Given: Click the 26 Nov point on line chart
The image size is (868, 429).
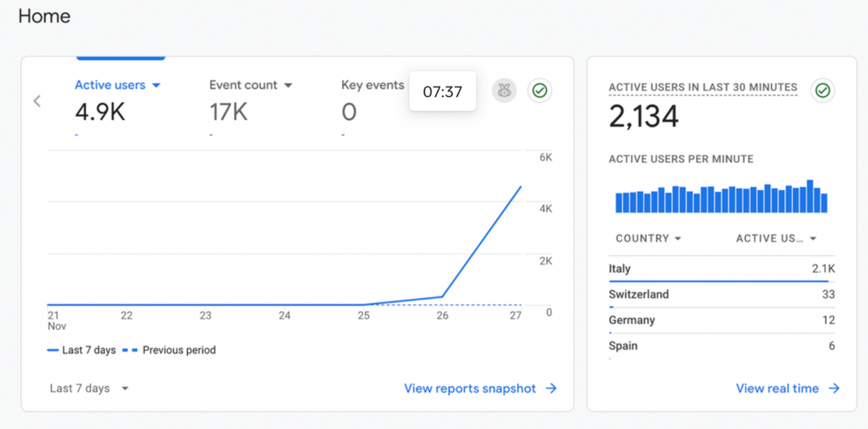Looking at the screenshot, I should [x=443, y=297].
